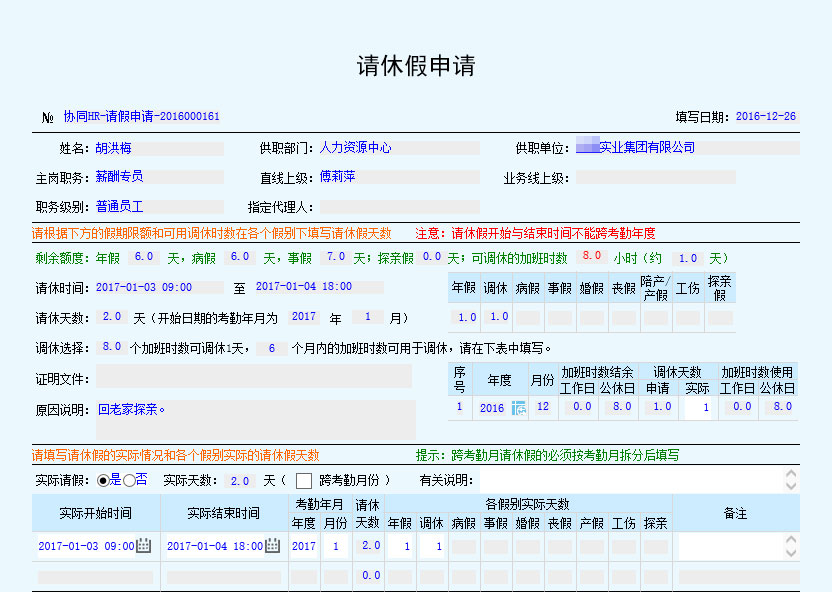This screenshot has width=832, height=592.
Task: Focus the empty 证明文件 field
Action: (254, 376)
